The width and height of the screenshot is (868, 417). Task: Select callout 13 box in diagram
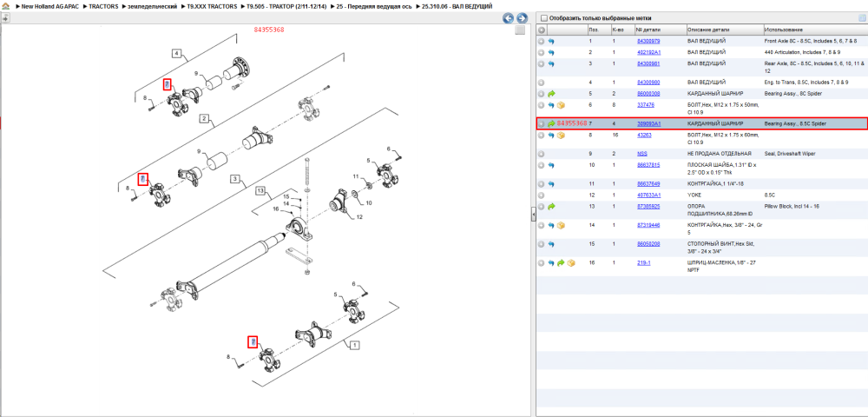click(261, 191)
